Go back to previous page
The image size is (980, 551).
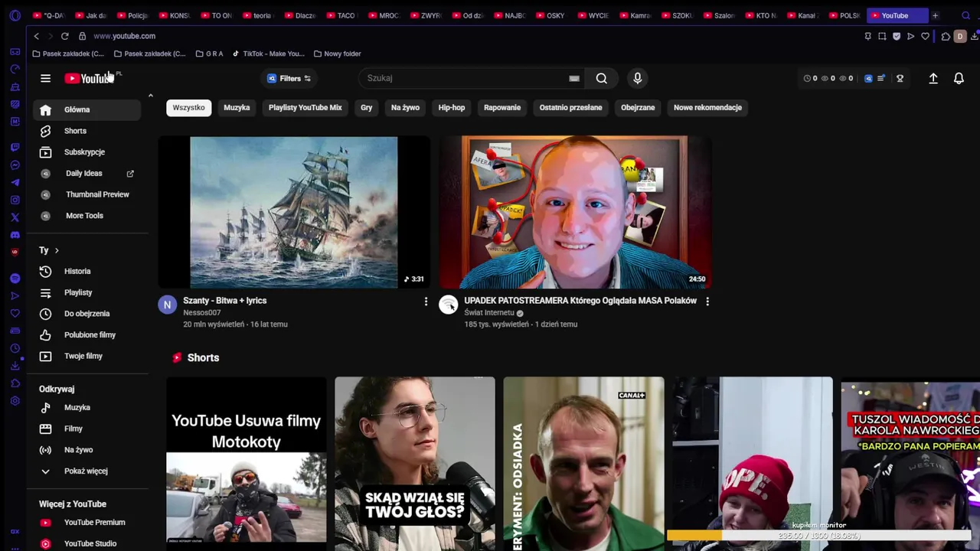(36, 36)
